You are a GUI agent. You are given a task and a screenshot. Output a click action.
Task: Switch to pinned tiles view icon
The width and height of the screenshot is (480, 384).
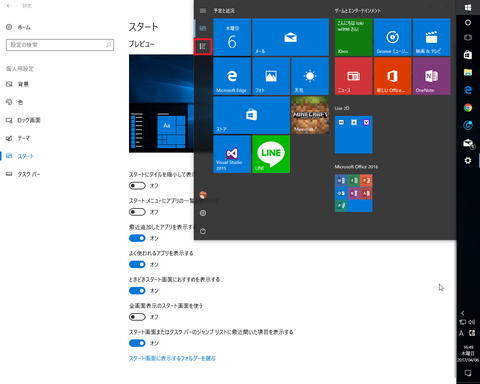[x=203, y=28]
